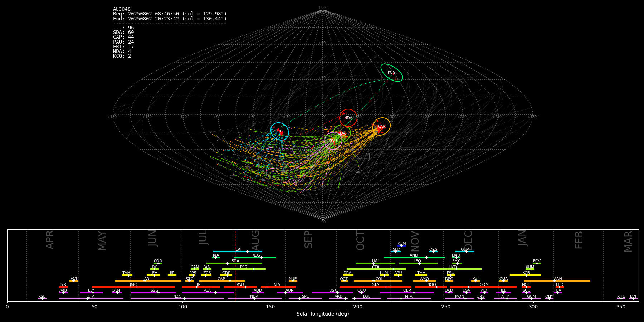Click the MAR month label in timeline
Viewport: 644px width, 322px height.
(x=628, y=241)
